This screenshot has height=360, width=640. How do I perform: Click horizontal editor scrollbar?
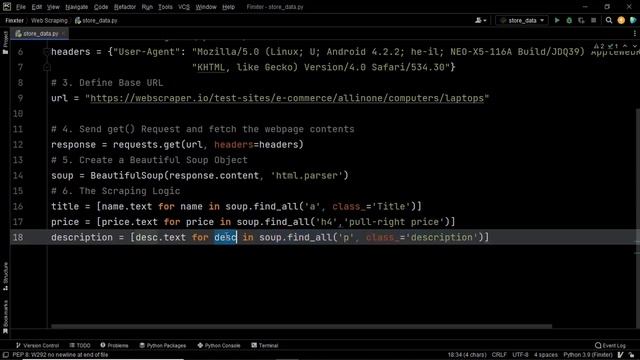click(x=301, y=326)
